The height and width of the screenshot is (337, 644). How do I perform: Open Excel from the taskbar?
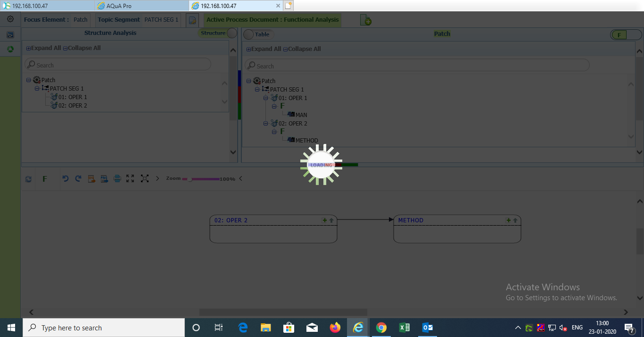405,328
